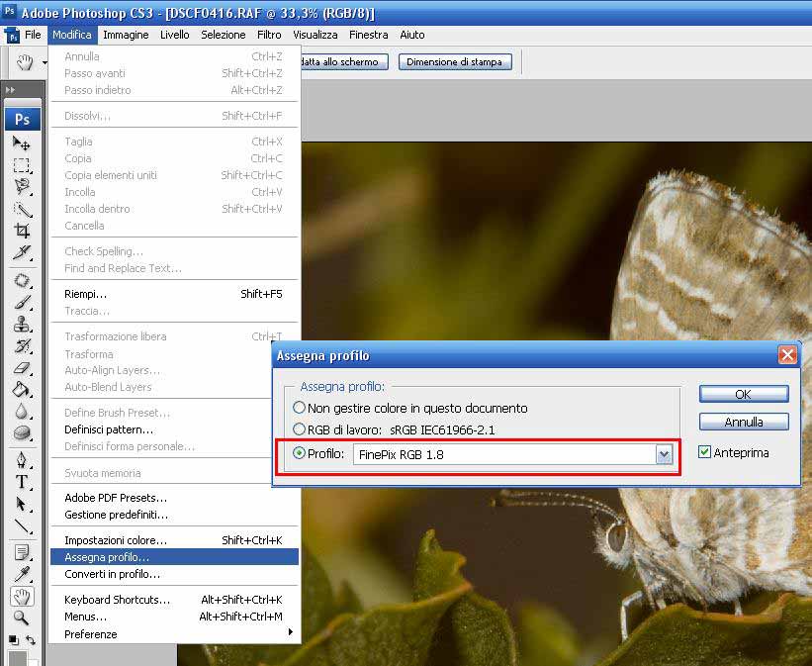Choose 'Gestione predefiniti...' menu entry
Image resolution: width=812 pixels, height=666 pixels.
click(x=174, y=515)
